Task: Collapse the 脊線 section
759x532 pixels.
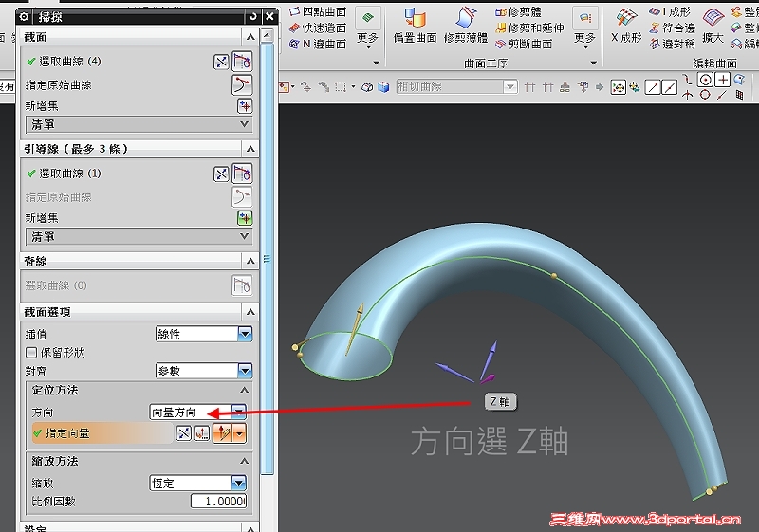Action: (250, 261)
